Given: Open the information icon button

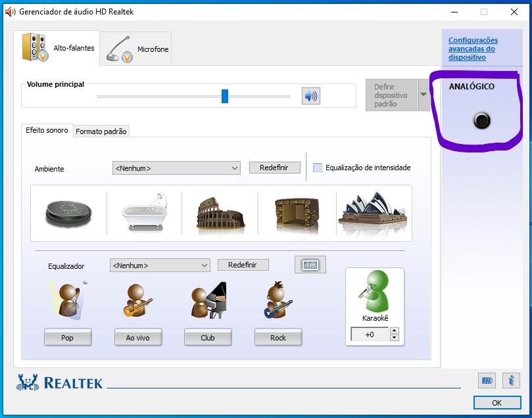Looking at the screenshot, I should (x=512, y=381).
